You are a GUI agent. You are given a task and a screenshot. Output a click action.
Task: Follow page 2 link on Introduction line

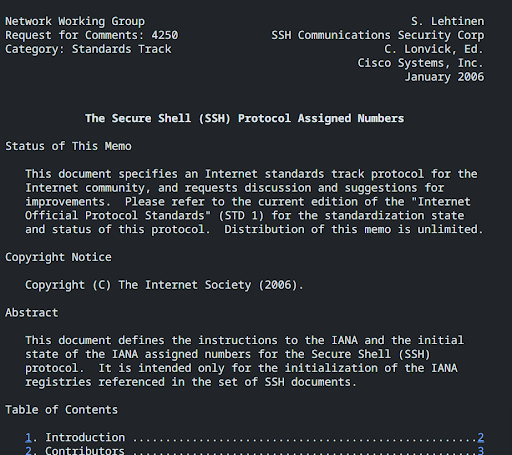481,437
